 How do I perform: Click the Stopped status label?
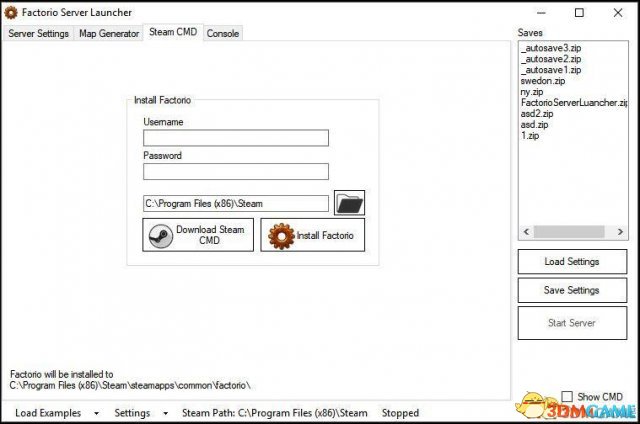pos(400,413)
